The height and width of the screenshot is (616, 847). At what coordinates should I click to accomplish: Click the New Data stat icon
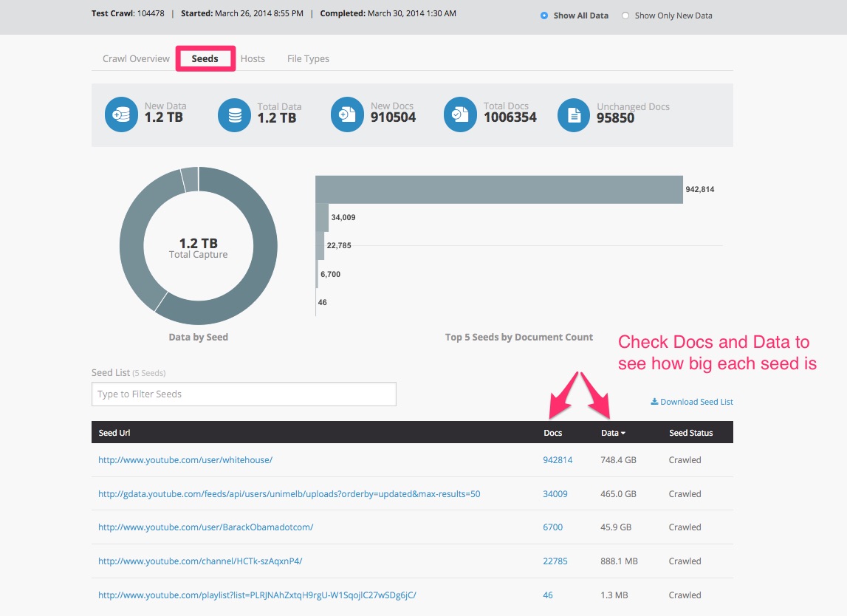122,115
